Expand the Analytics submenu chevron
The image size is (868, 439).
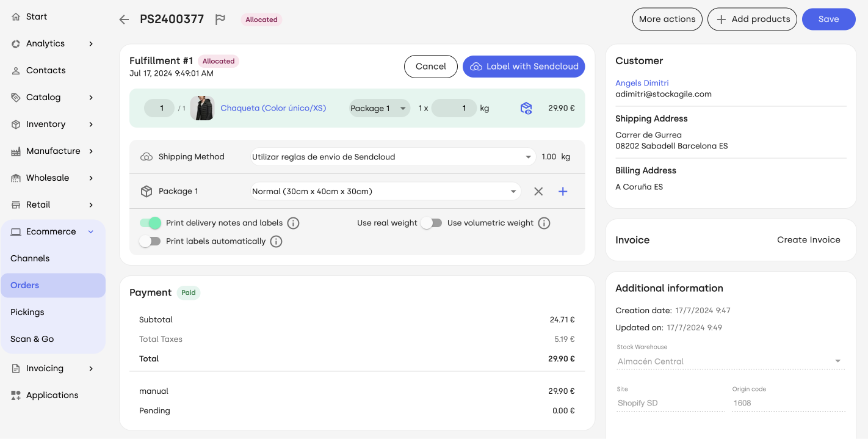(91, 43)
